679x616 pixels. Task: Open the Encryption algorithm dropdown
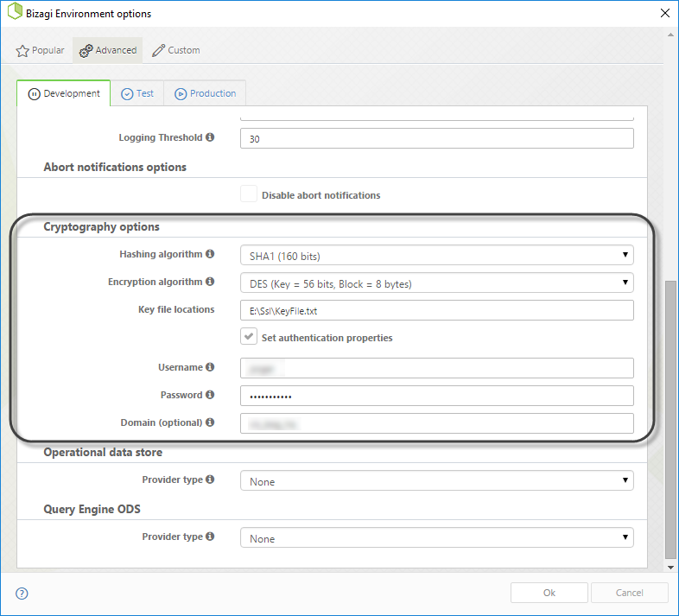click(437, 283)
